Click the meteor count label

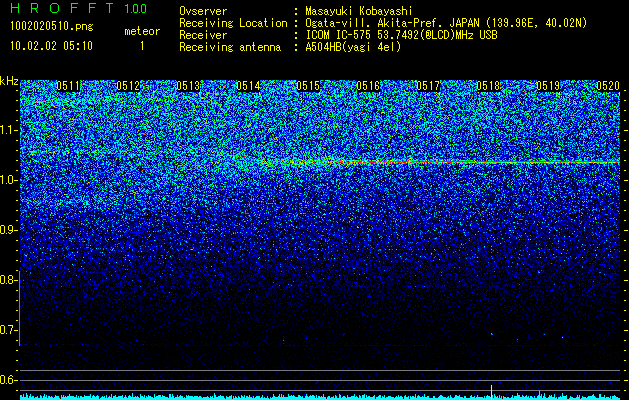[x=142, y=31]
